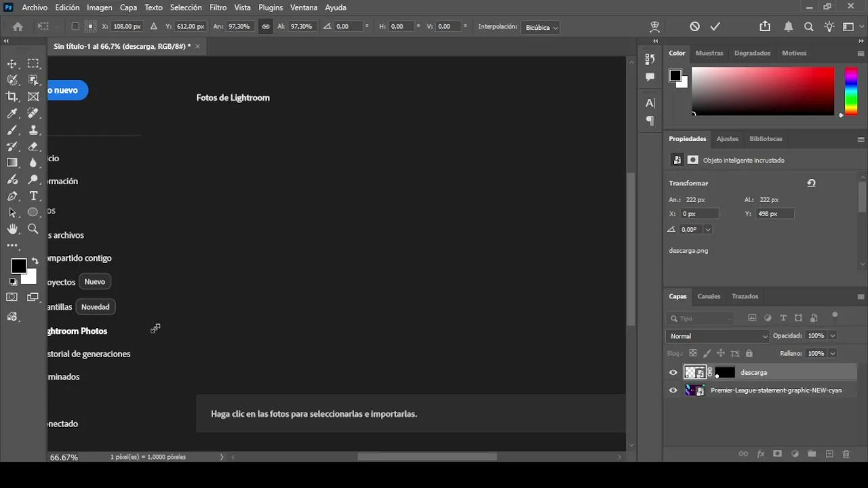Toggle lock image pixels

point(707,353)
